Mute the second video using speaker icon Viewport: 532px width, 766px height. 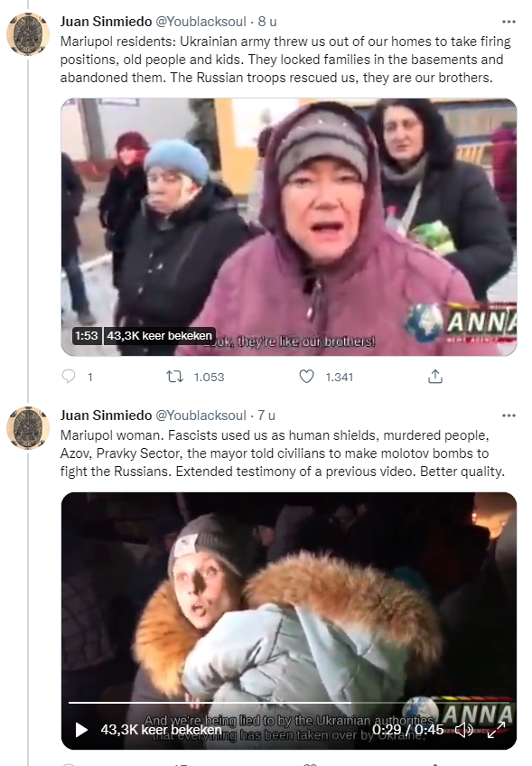click(463, 730)
